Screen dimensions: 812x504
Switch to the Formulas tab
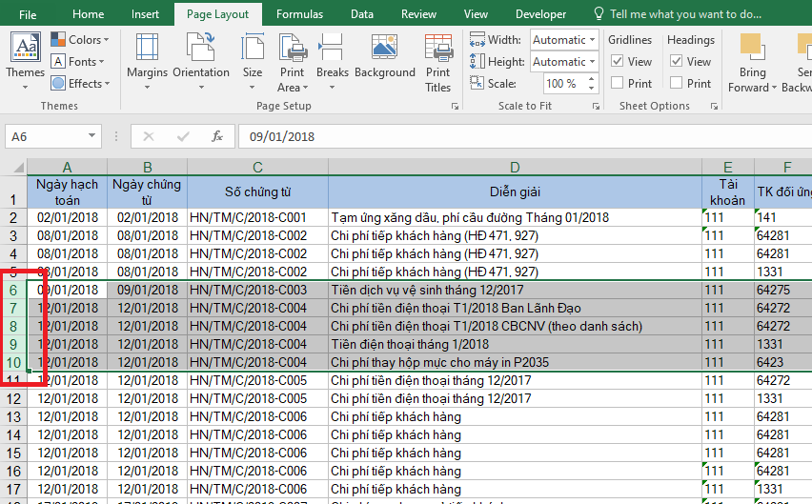(x=300, y=14)
